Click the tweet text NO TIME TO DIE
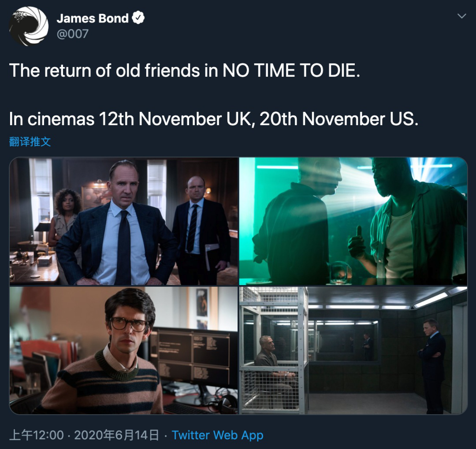476x449 pixels. [291, 71]
